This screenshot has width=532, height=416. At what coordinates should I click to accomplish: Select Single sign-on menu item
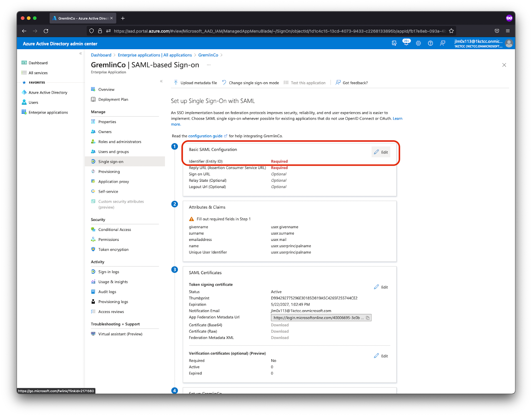125,161
